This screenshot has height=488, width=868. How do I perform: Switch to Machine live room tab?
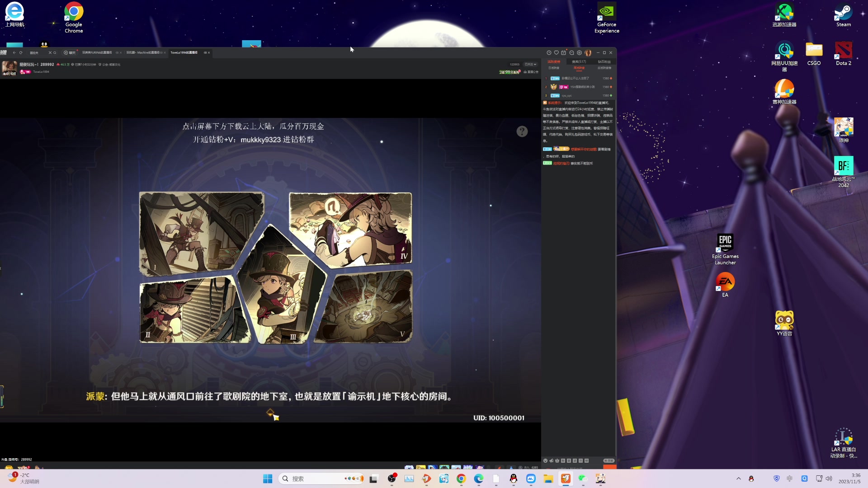pyautogui.click(x=143, y=52)
